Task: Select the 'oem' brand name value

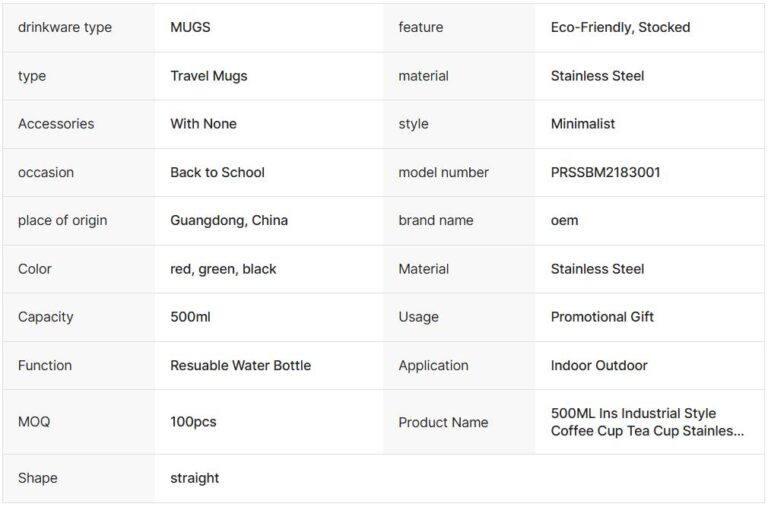Action: pos(564,220)
